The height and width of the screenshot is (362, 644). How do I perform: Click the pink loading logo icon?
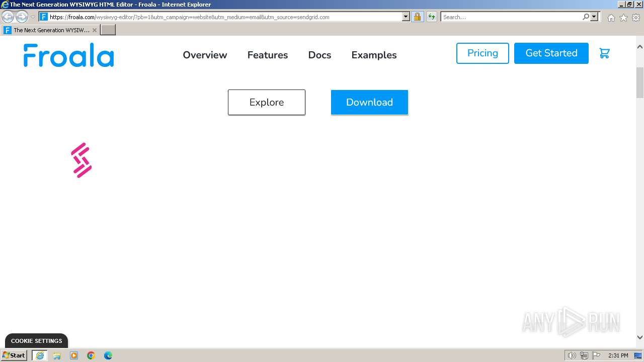pyautogui.click(x=82, y=160)
